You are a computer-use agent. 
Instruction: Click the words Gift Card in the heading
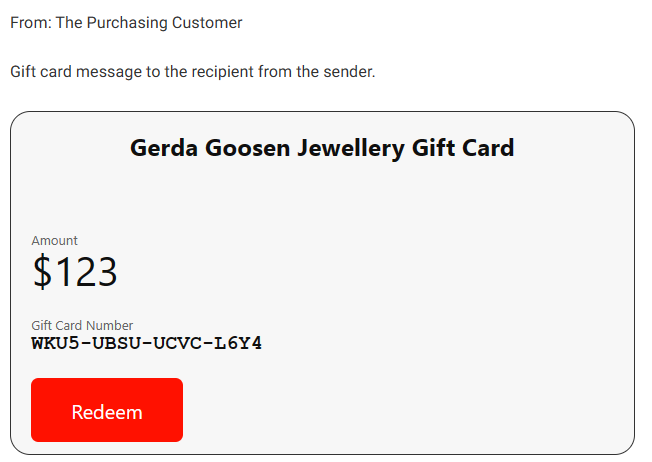463,148
